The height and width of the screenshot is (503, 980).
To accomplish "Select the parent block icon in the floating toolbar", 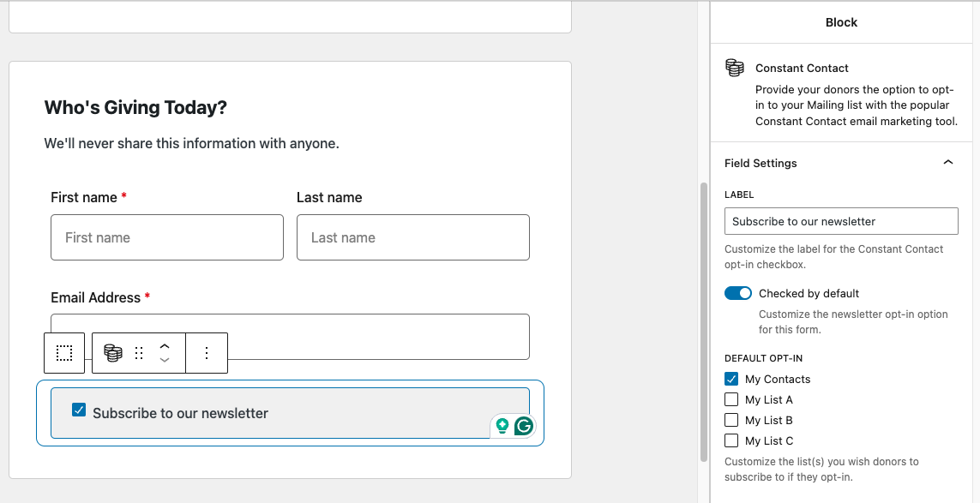I will click(64, 352).
